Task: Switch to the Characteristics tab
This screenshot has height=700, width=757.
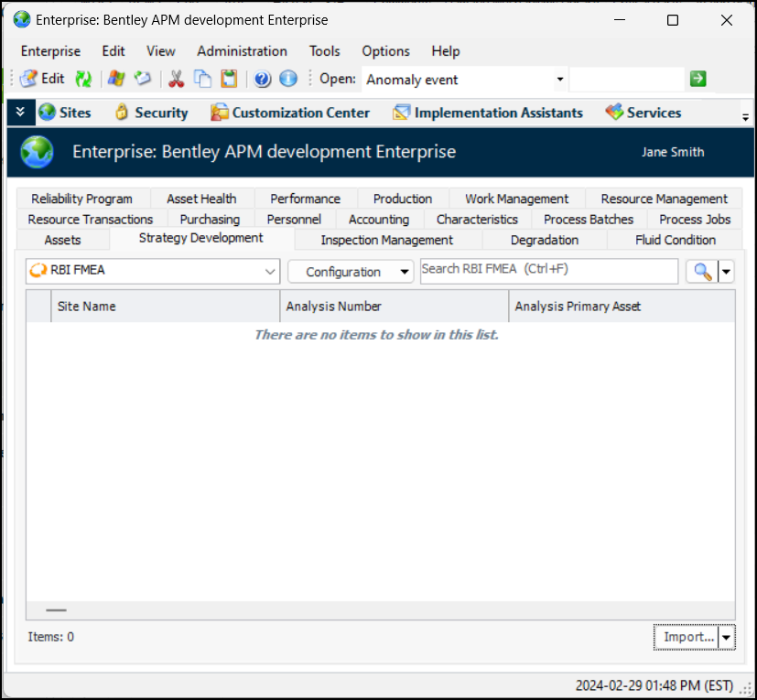Action: pyautogui.click(x=477, y=220)
